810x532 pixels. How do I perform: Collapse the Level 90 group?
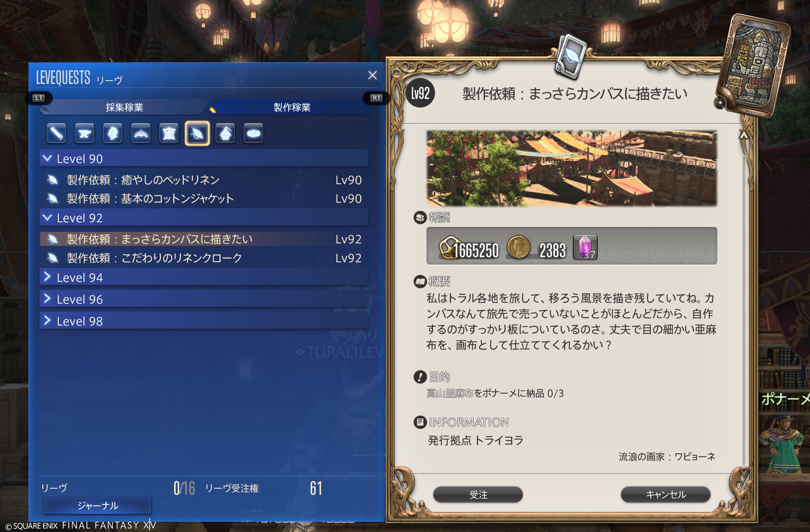click(x=204, y=159)
